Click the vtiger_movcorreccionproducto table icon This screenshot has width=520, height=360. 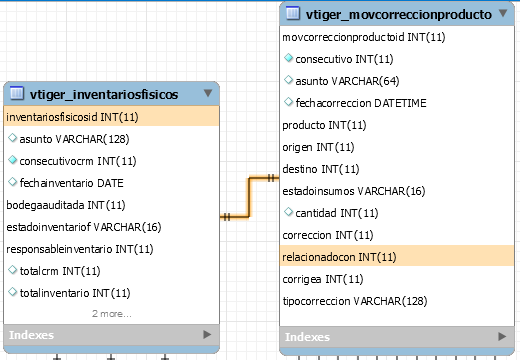coord(293,13)
